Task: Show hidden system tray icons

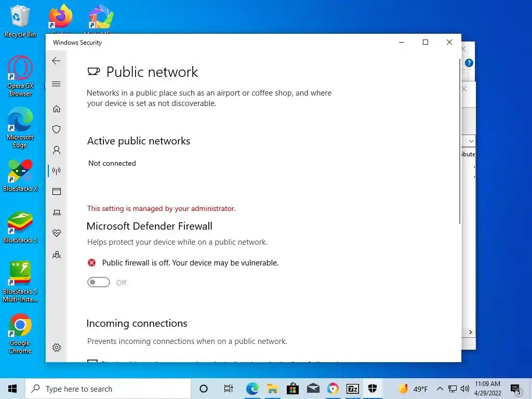Action: click(440, 389)
